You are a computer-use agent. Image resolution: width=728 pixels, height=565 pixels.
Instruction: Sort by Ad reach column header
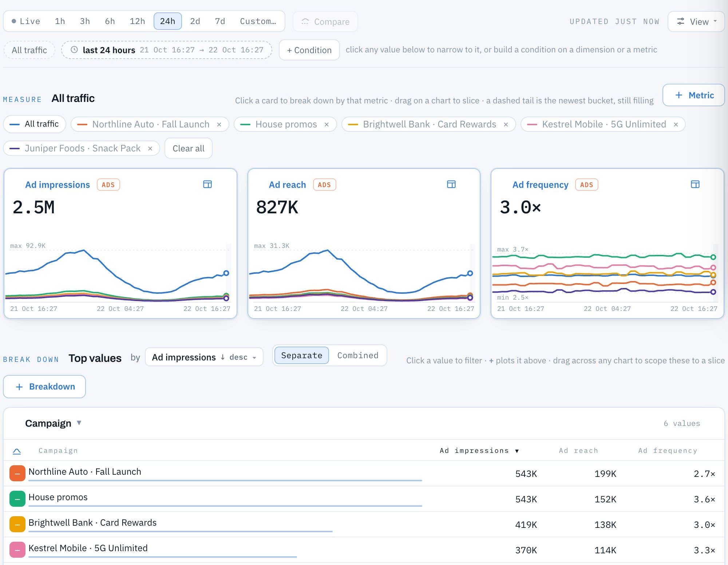point(578,451)
